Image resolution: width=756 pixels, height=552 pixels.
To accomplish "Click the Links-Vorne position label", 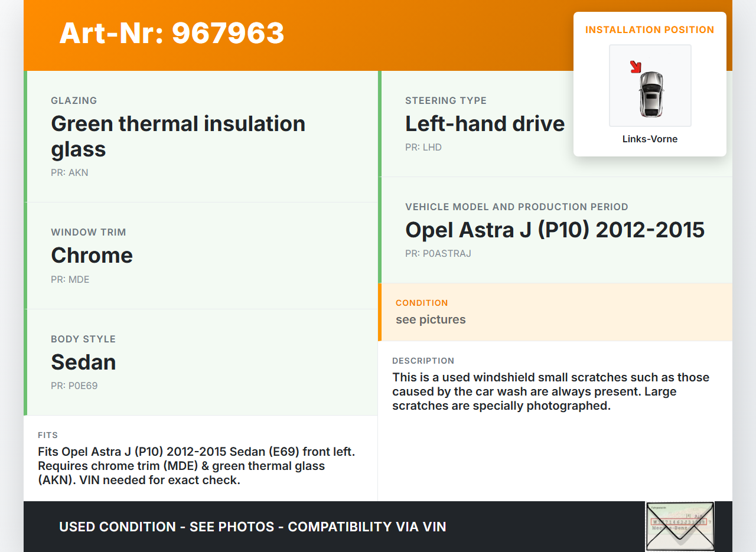I will (x=650, y=139).
